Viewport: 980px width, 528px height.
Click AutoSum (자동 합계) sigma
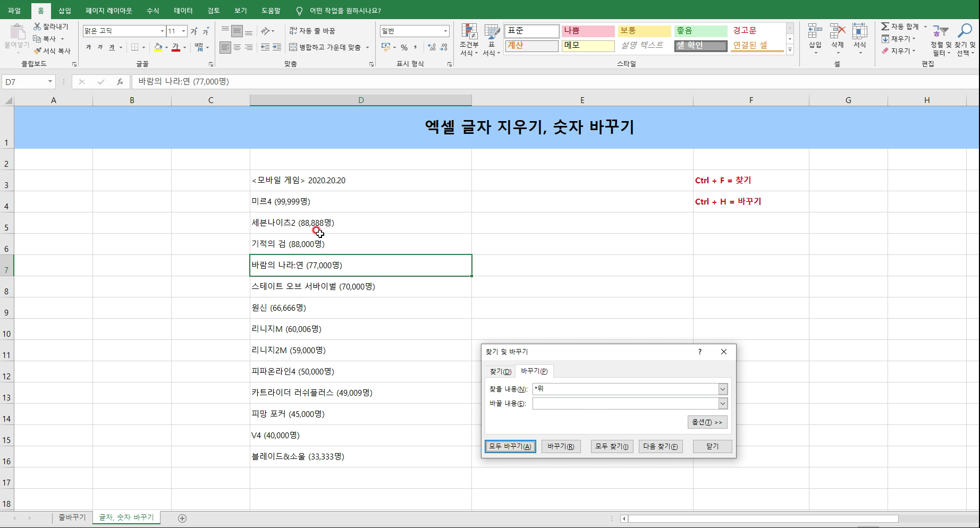[900, 27]
